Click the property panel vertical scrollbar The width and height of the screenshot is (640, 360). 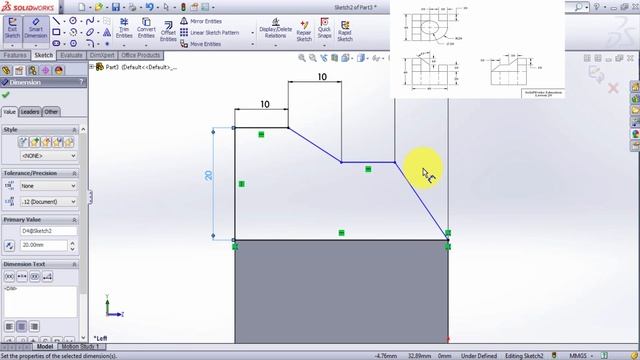[83, 212]
